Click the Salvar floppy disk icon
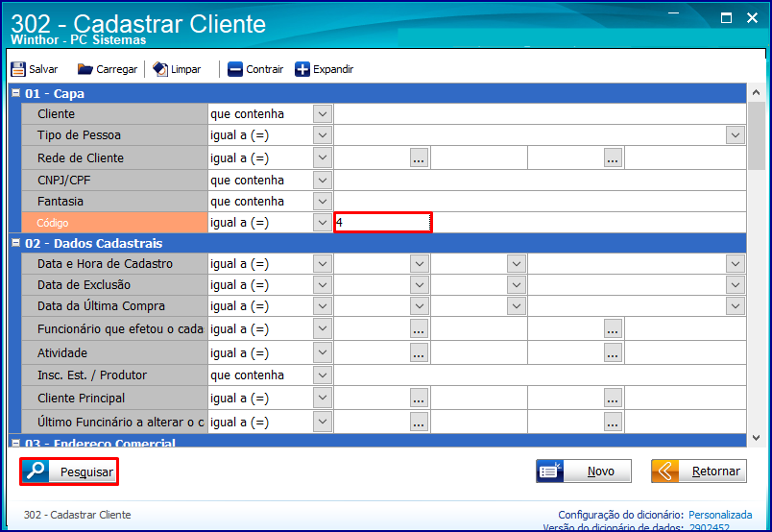Image resolution: width=772 pixels, height=532 pixels. (18, 69)
